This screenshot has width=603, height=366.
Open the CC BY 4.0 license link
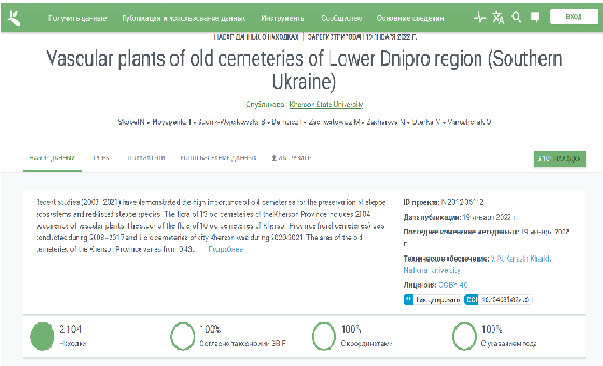tap(453, 285)
